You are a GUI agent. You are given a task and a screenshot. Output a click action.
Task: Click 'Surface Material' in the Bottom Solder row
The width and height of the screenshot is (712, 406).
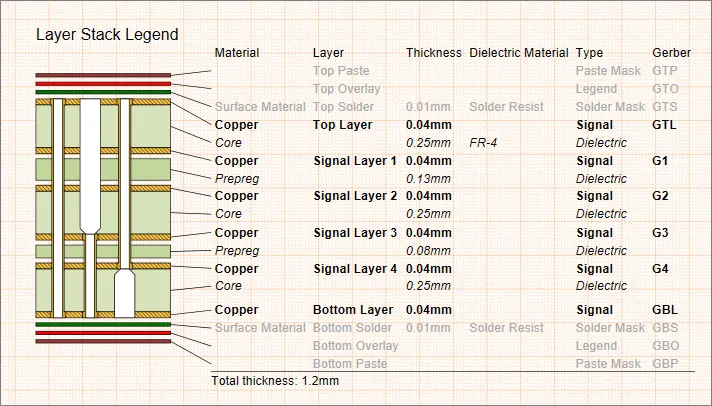pyautogui.click(x=260, y=328)
